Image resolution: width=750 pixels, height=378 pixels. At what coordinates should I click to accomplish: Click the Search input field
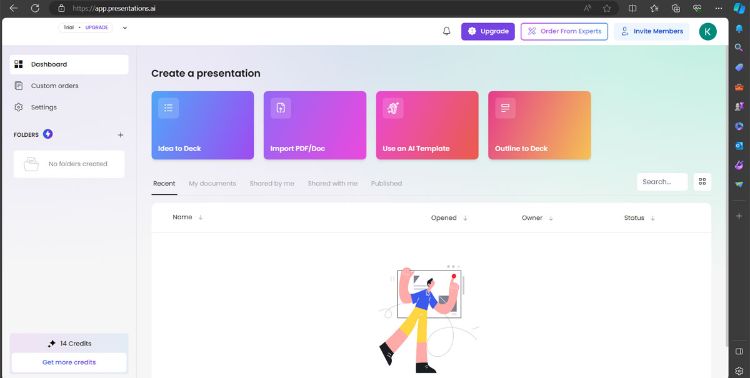click(662, 182)
